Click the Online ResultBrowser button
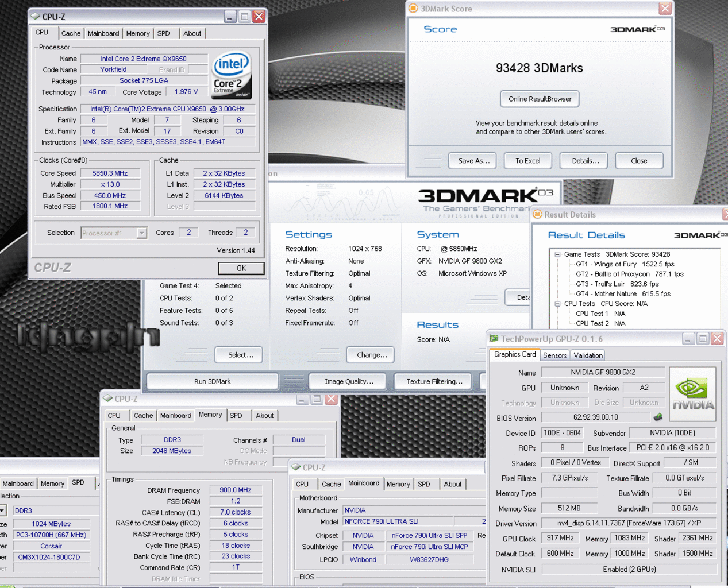Viewport: 728px width, 588px height. [x=540, y=99]
